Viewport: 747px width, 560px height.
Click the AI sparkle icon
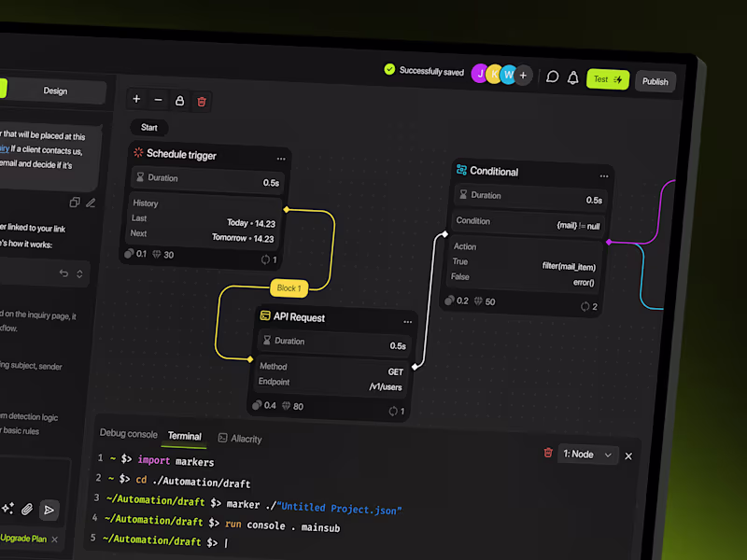coord(7,508)
